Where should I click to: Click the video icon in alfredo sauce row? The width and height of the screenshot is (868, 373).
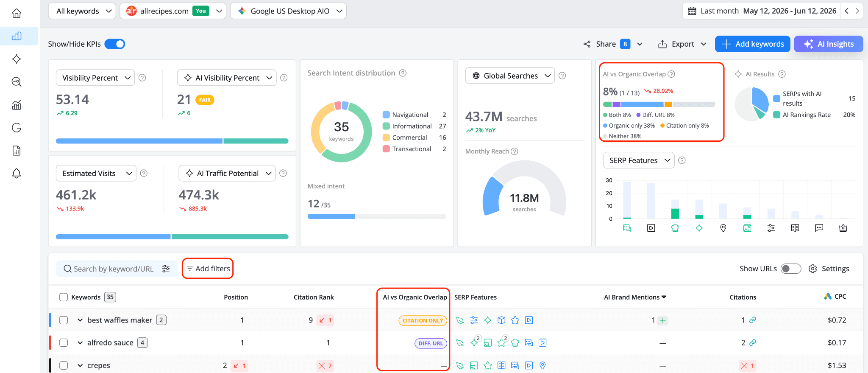(542, 342)
